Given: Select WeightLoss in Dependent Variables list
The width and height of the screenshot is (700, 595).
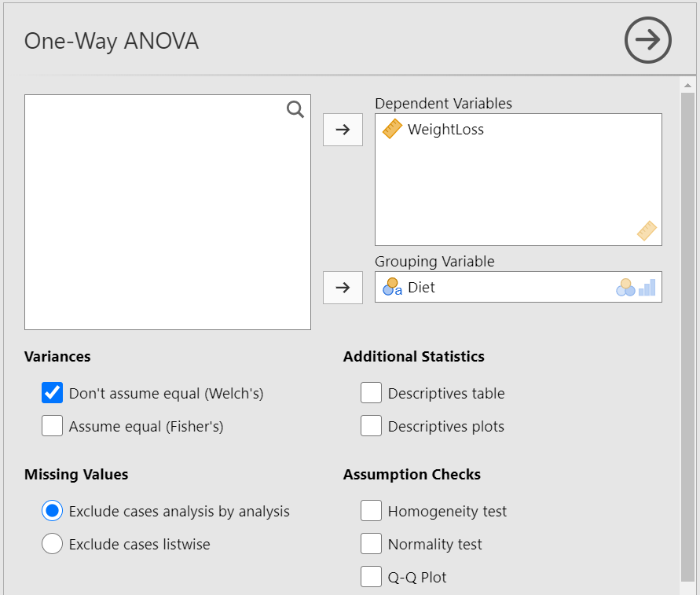Looking at the screenshot, I should point(445,130).
